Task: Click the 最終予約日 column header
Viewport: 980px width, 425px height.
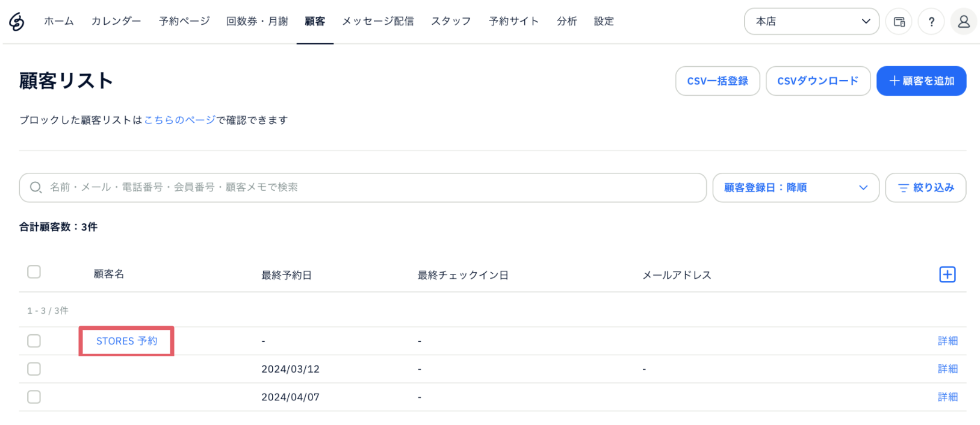Action: click(287, 275)
